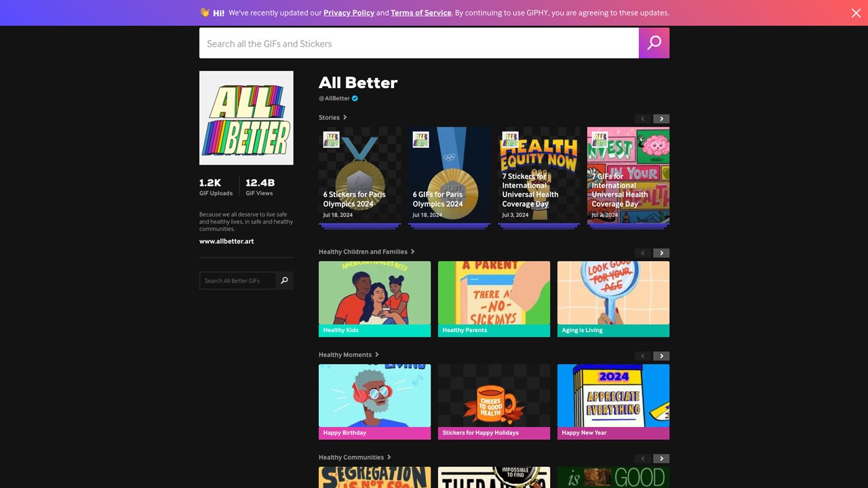Advance Healthy Children and Families carousel right

(x=661, y=253)
